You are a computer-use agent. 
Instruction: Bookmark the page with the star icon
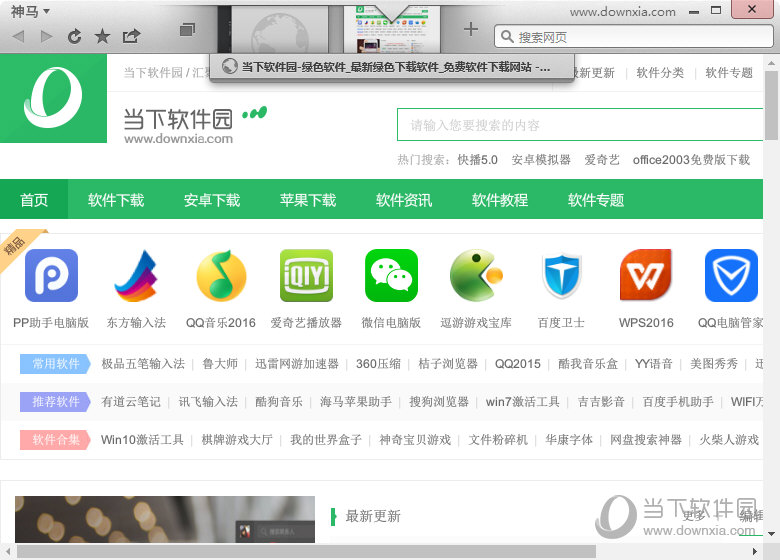102,36
